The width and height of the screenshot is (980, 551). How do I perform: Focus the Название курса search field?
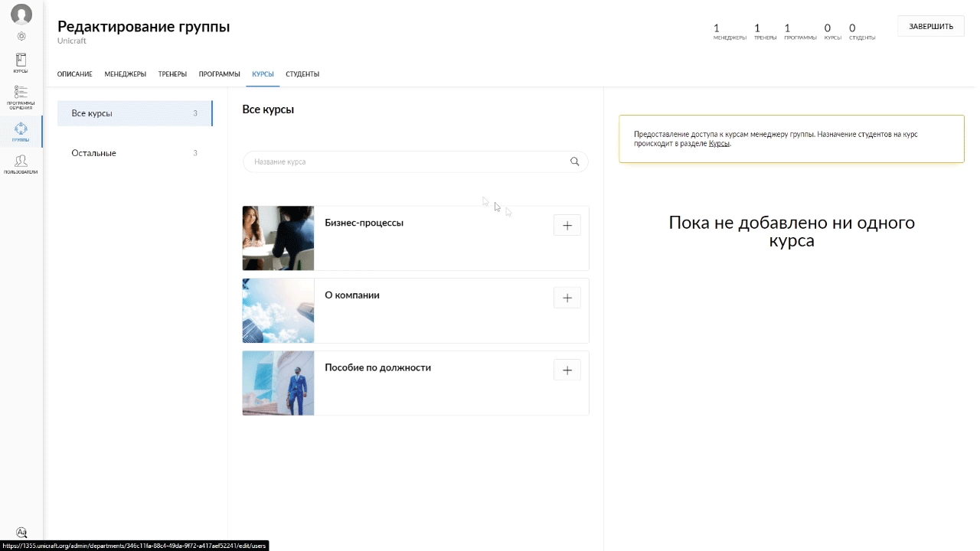pyautogui.click(x=416, y=161)
